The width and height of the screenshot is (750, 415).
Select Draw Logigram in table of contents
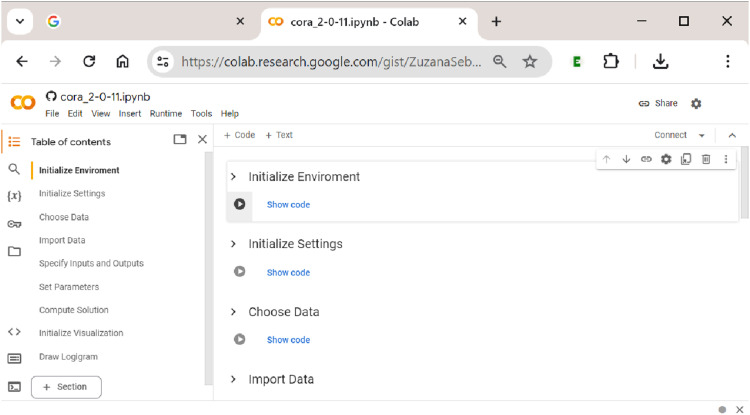[x=68, y=357]
